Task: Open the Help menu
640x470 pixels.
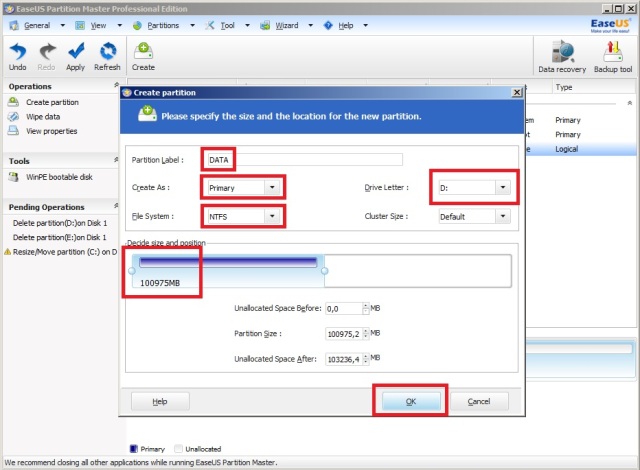Action: (346, 25)
